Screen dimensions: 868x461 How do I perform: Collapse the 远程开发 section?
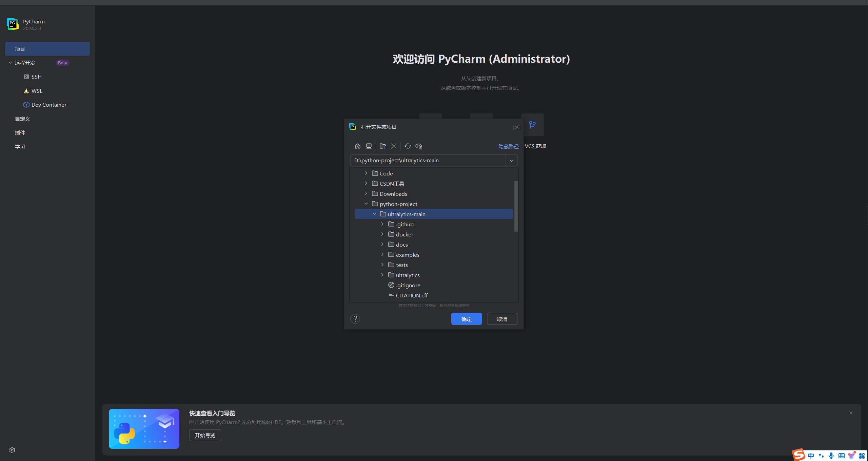(10, 63)
